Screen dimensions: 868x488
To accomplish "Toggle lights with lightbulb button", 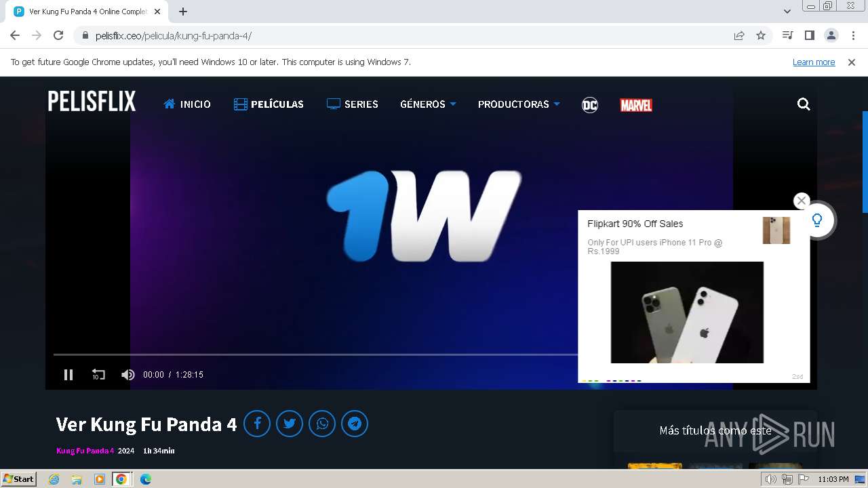I will [817, 220].
